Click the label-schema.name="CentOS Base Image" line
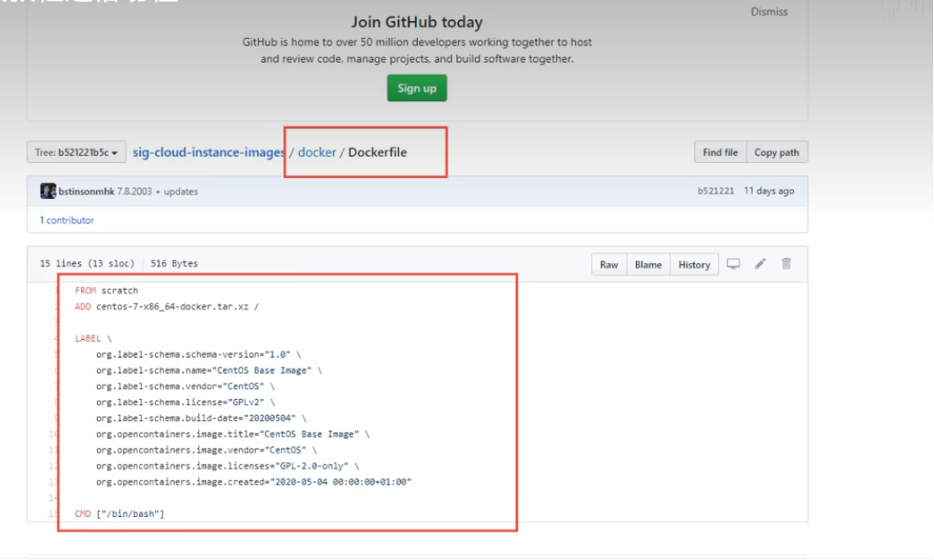The height and width of the screenshot is (560, 934). pos(209,371)
